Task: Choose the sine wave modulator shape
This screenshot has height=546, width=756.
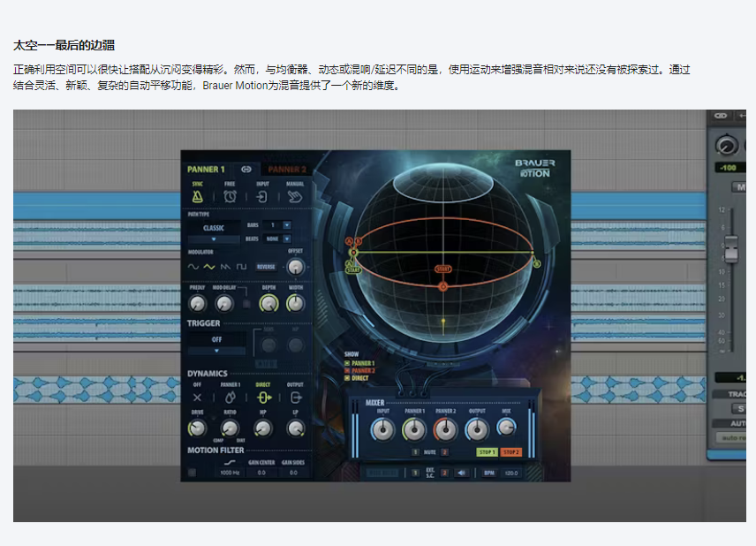Action: click(193, 266)
